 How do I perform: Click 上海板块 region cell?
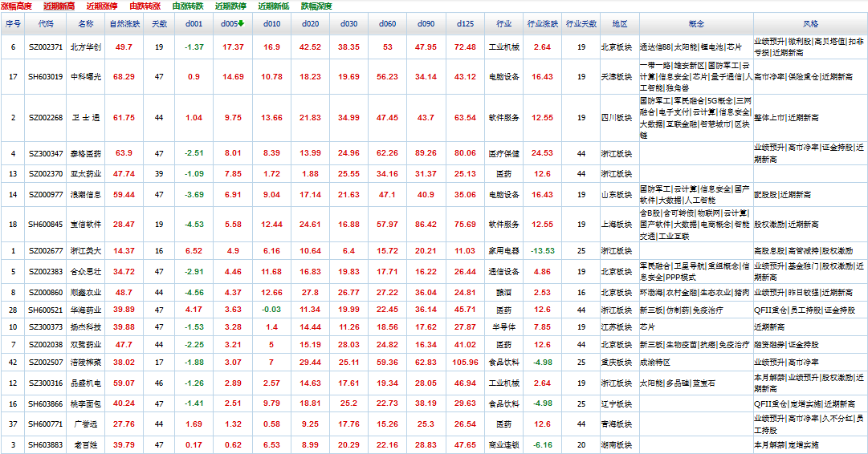[617, 225]
